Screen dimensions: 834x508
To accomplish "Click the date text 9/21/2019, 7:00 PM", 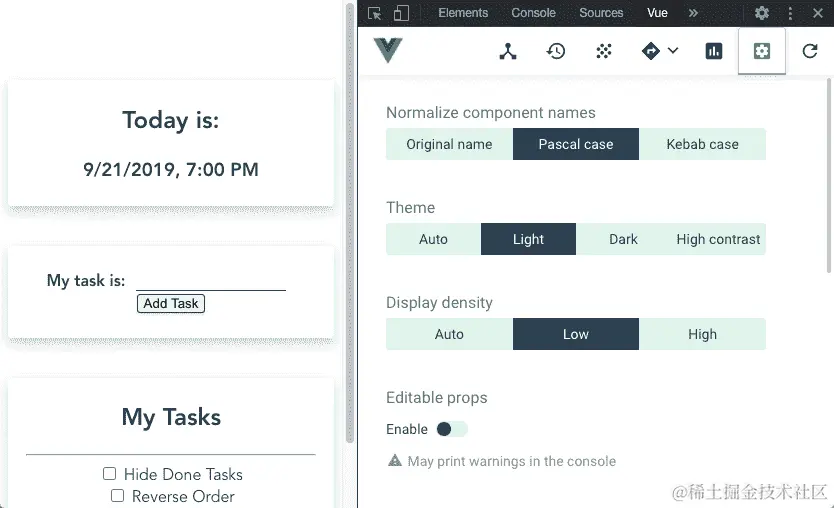I will click(x=171, y=170).
